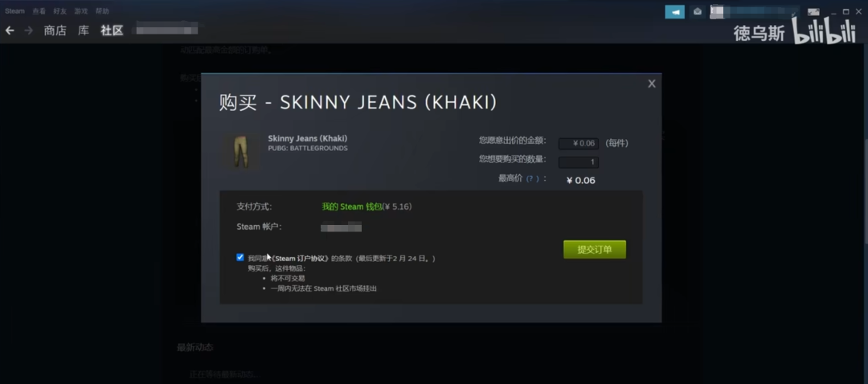Click the purchase quantity input field
868x384 pixels.
[x=579, y=162]
